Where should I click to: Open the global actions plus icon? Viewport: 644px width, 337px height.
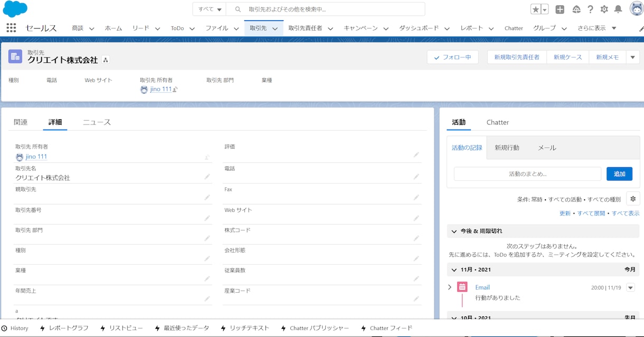[x=560, y=9]
